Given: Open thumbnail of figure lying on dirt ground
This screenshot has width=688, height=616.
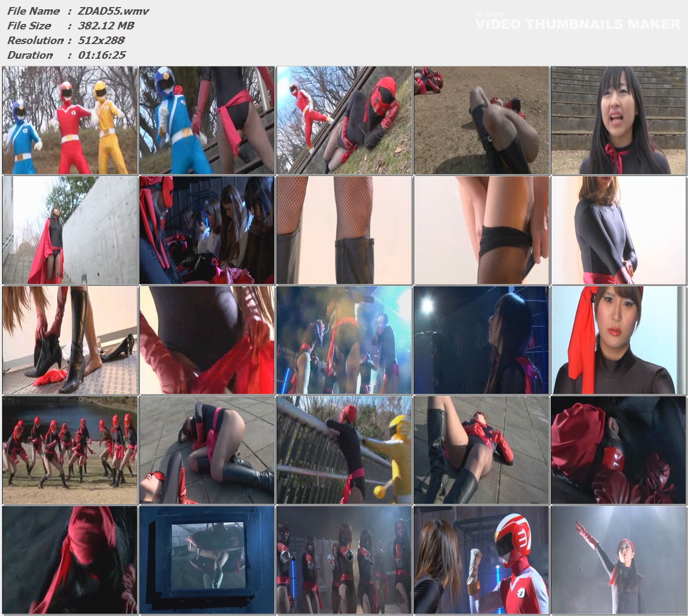Looking at the screenshot, I should tap(481, 120).
